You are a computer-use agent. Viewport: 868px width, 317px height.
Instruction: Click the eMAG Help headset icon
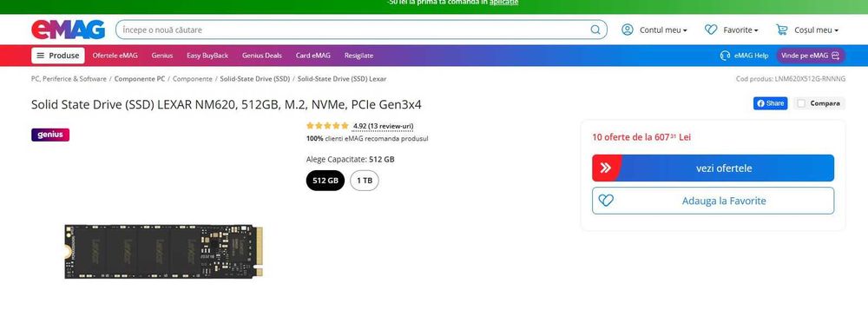pyautogui.click(x=725, y=56)
